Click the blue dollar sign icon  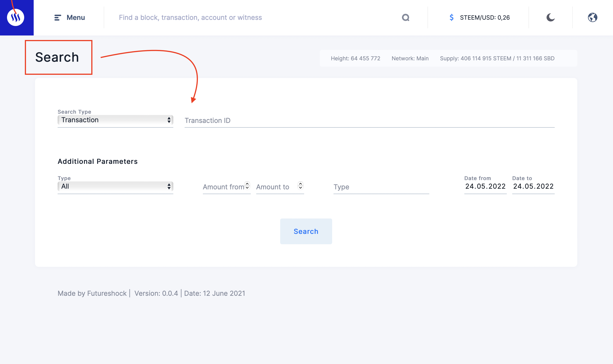tap(451, 17)
